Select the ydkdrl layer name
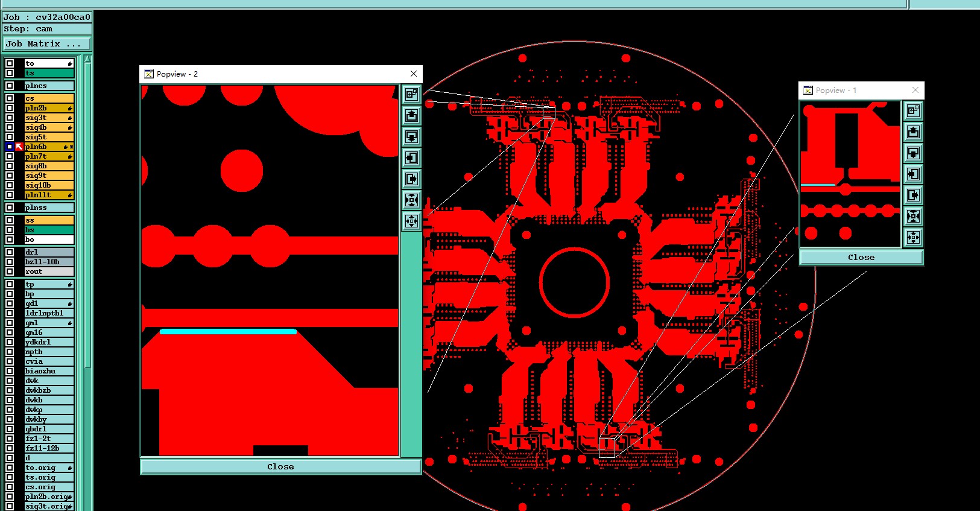 click(x=49, y=342)
